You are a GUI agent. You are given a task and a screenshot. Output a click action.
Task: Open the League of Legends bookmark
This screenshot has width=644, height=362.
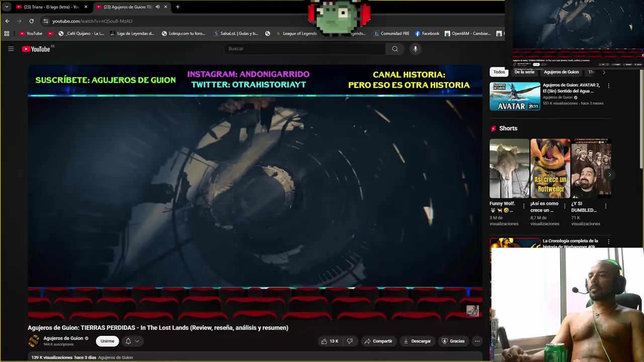point(296,34)
